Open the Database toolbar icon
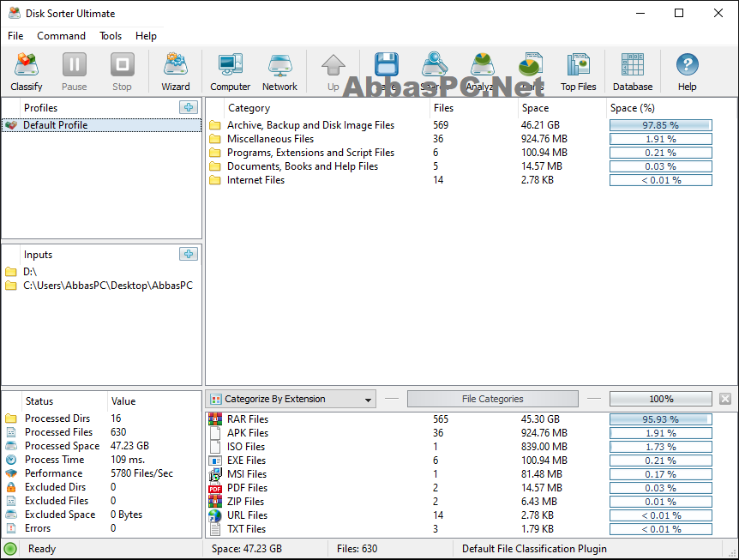The image size is (739, 560). click(x=633, y=72)
